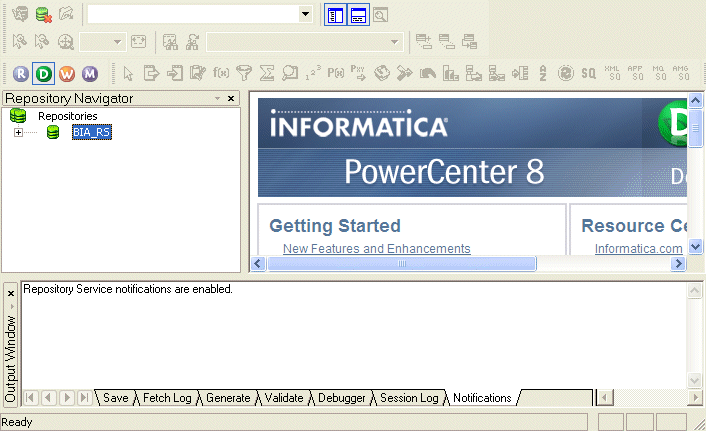
Task: Switch to the Save output tab
Action: 116,398
